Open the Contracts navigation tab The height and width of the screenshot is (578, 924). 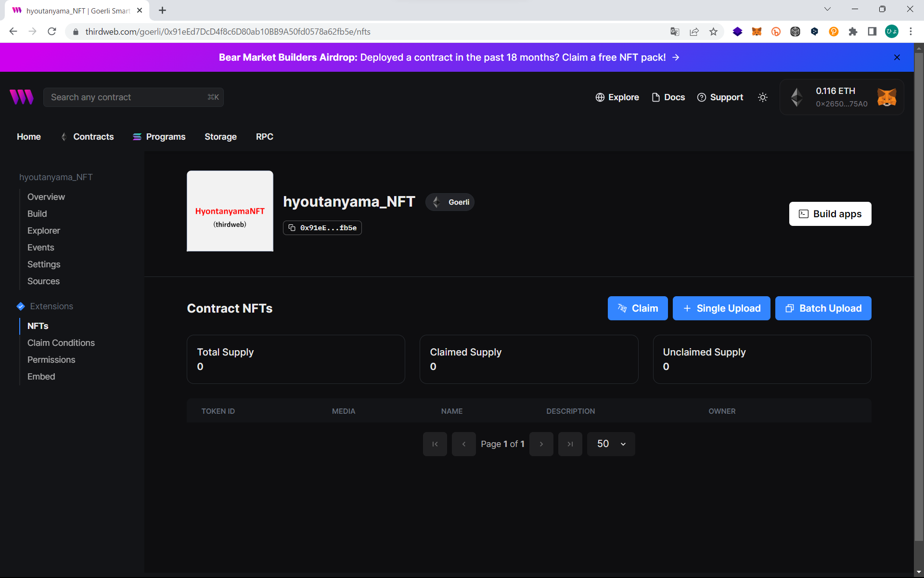point(93,137)
